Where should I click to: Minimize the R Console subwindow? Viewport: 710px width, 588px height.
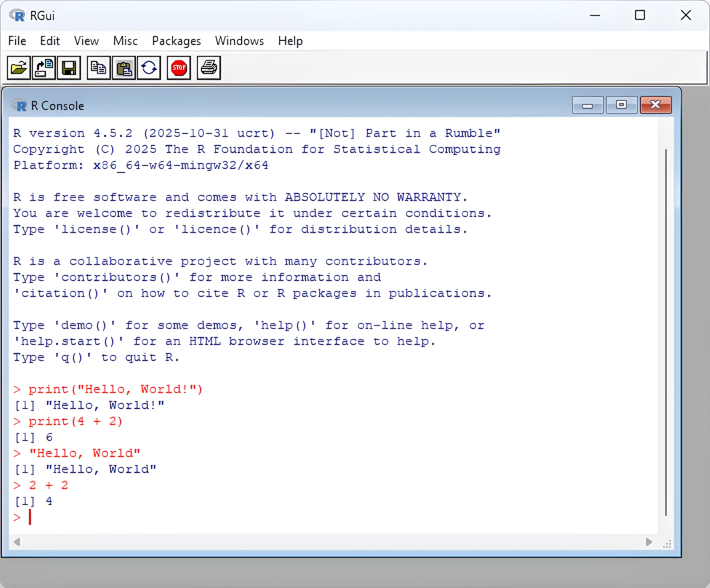pyautogui.click(x=587, y=105)
